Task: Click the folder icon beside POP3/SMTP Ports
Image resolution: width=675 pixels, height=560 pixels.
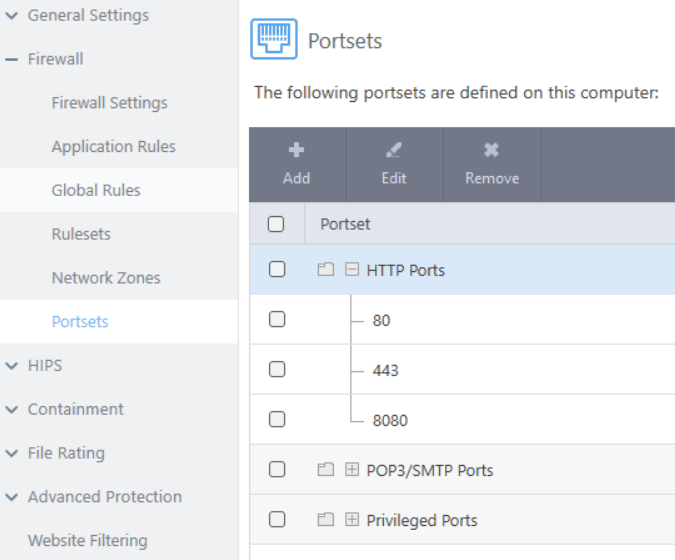Action: 325,470
